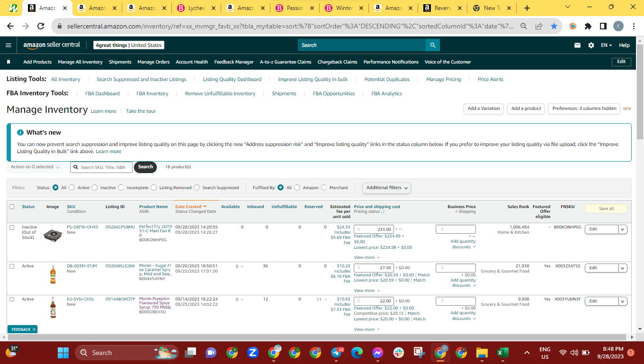Open the Take the tour link
644x364 pixels.
pyautogui.click(x=141, y=111)
